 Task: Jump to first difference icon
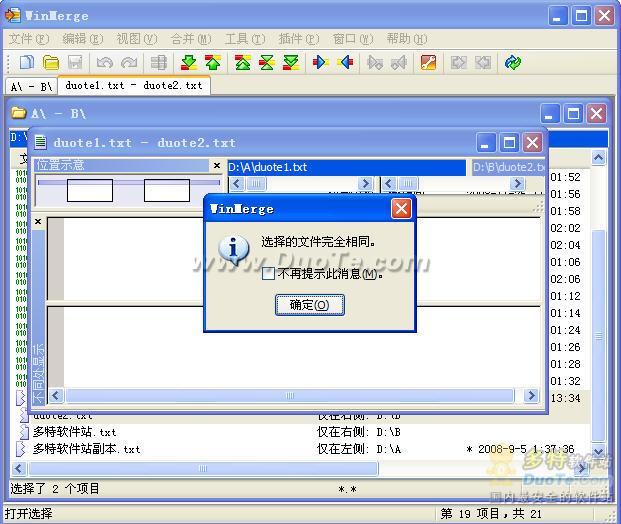pos(242,62)
